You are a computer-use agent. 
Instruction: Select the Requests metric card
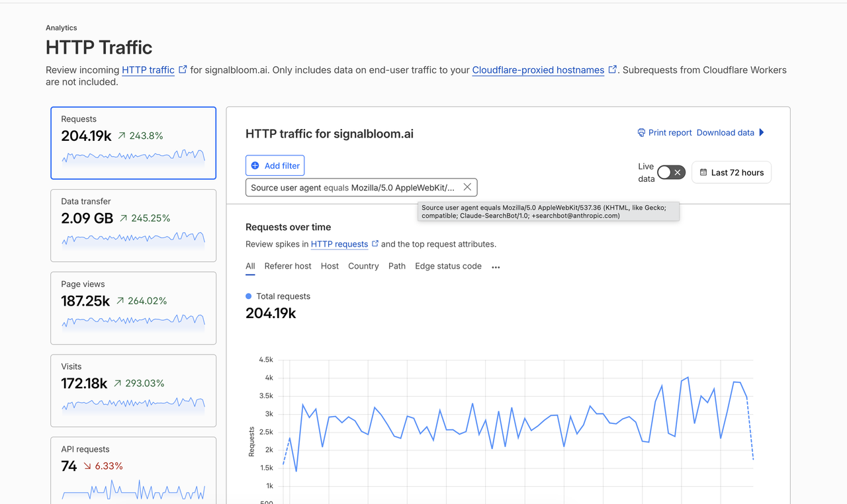134,143
